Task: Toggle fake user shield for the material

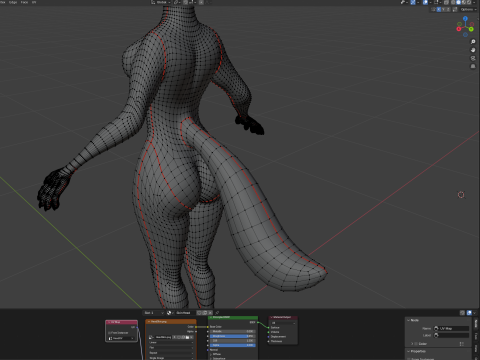Action: pos(199,313)
